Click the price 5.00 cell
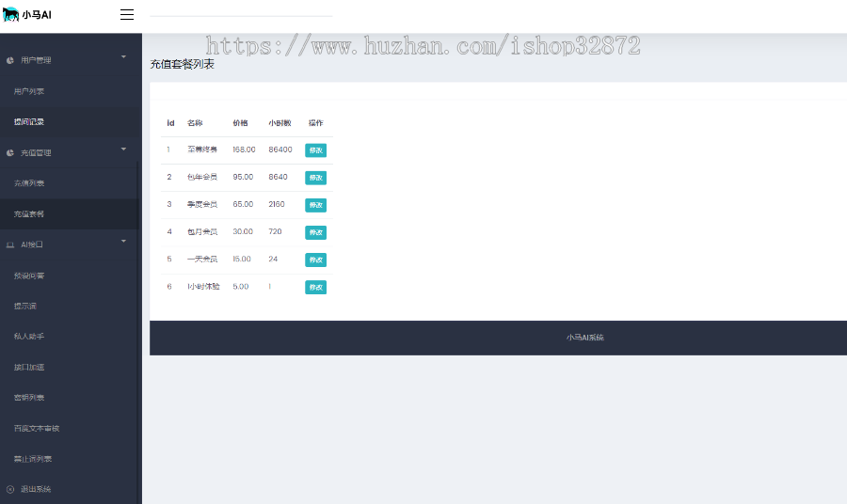Screen dimensions: 847x504 point(241,287)
